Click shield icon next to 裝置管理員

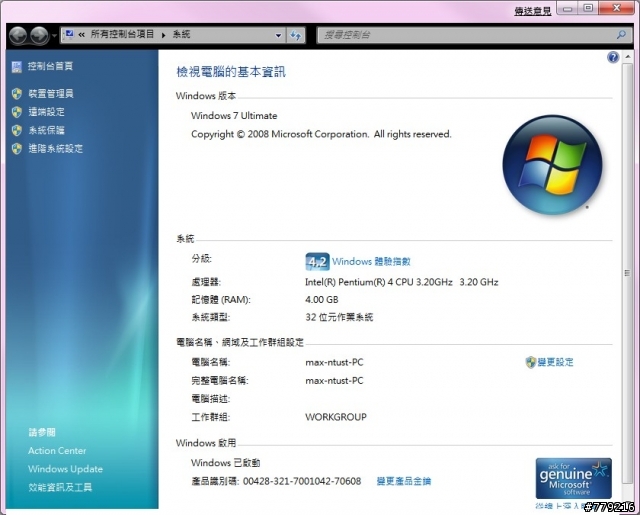(x=17, y=94)
